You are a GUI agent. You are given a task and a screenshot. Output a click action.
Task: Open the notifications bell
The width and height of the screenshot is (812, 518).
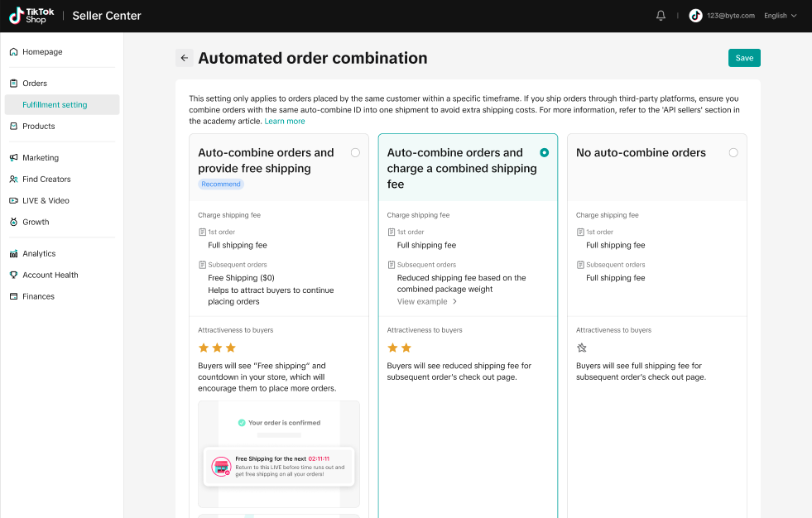point(661,16)
